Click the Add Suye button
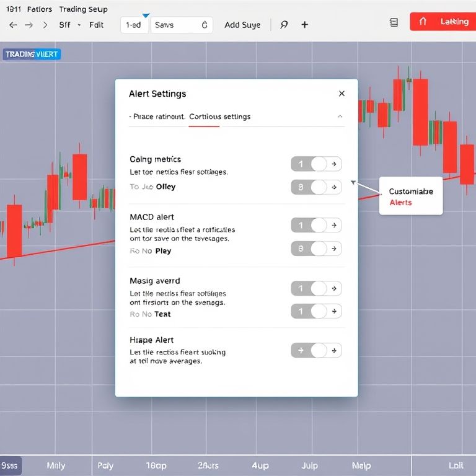Screen dimensions: 476x476 click(x=242, y=25)
